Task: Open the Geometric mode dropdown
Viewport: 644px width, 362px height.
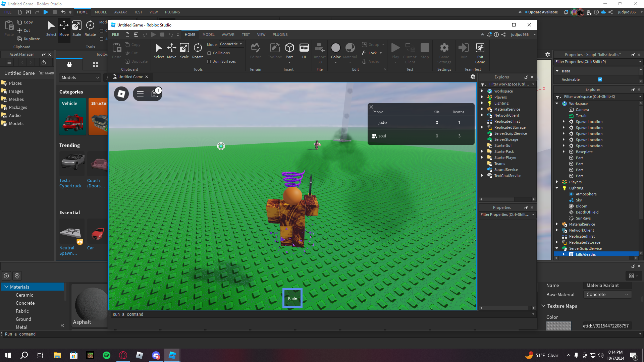Action: [x=231, y=44]
